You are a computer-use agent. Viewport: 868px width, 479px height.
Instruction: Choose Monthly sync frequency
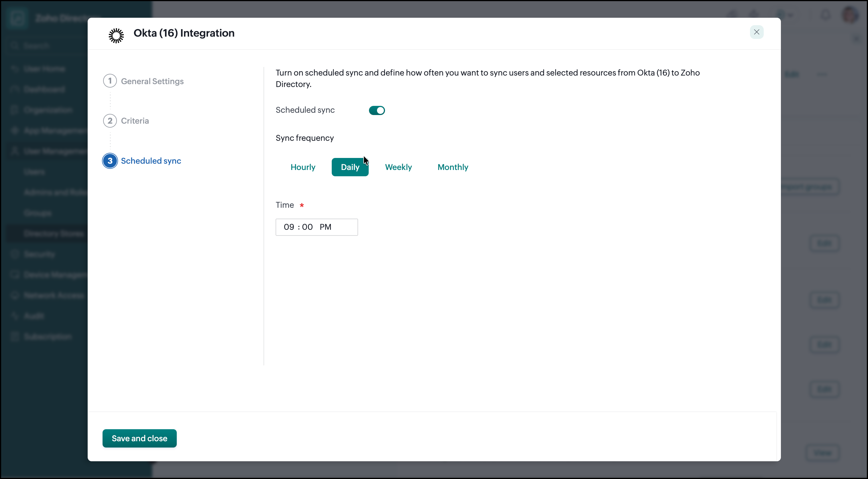[x=453, y=167]
